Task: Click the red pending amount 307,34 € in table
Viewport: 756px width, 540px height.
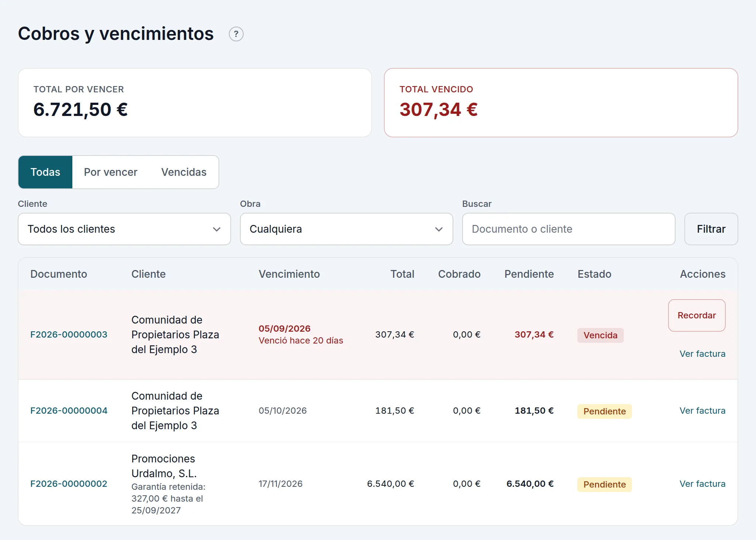Action: coord(534,335)
